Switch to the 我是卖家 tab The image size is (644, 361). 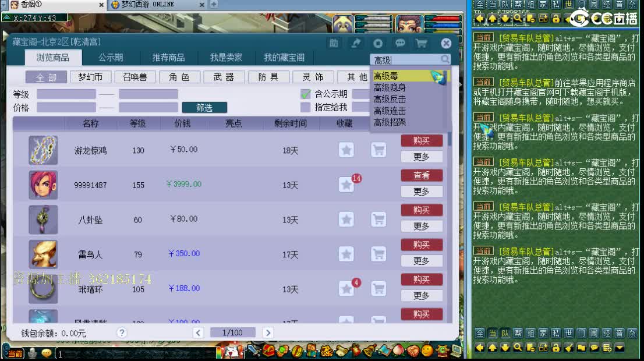pos(227,58)
